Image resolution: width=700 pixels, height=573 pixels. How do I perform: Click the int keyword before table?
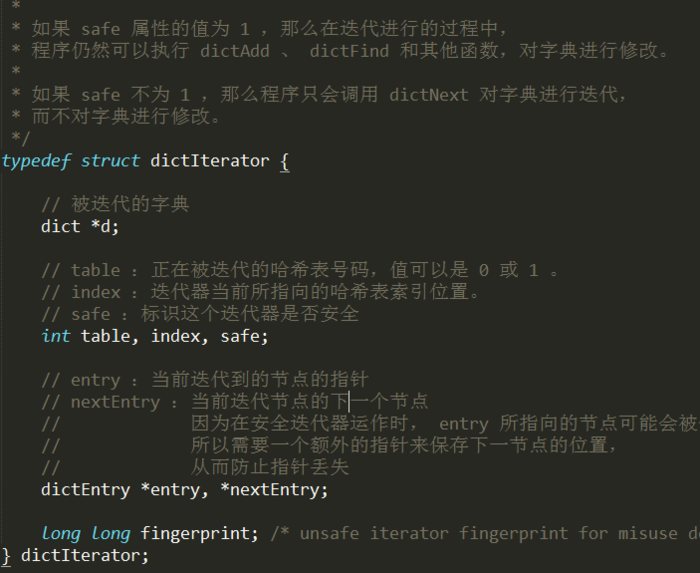[56, 336]
